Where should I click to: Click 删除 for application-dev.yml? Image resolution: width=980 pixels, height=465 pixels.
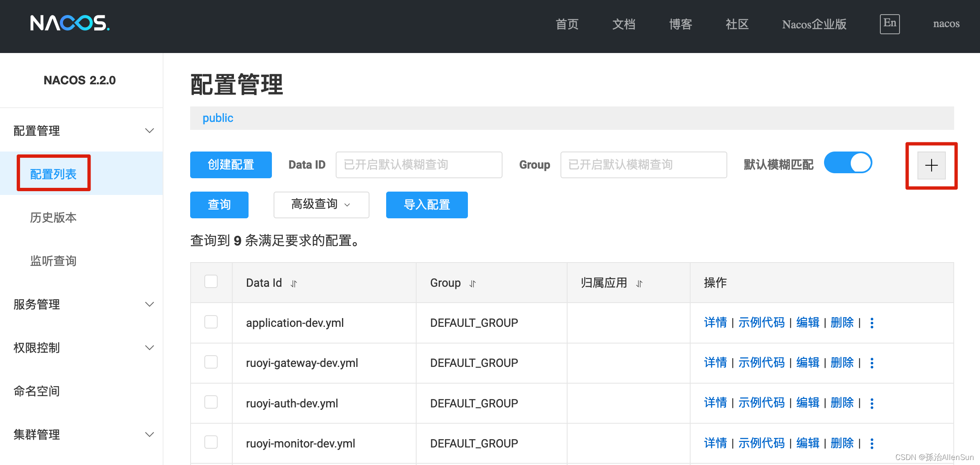tap(842, 322)
